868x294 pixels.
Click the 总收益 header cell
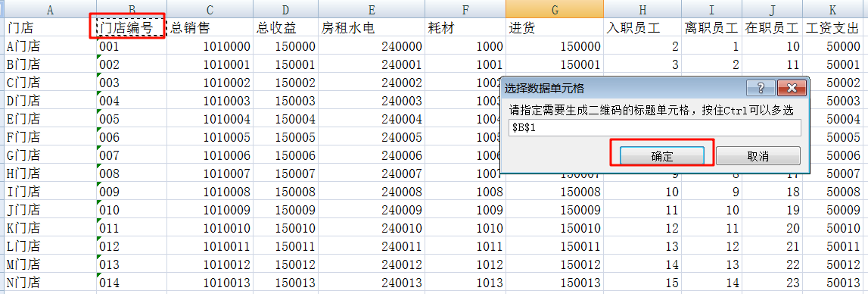[x=285, y=28]
